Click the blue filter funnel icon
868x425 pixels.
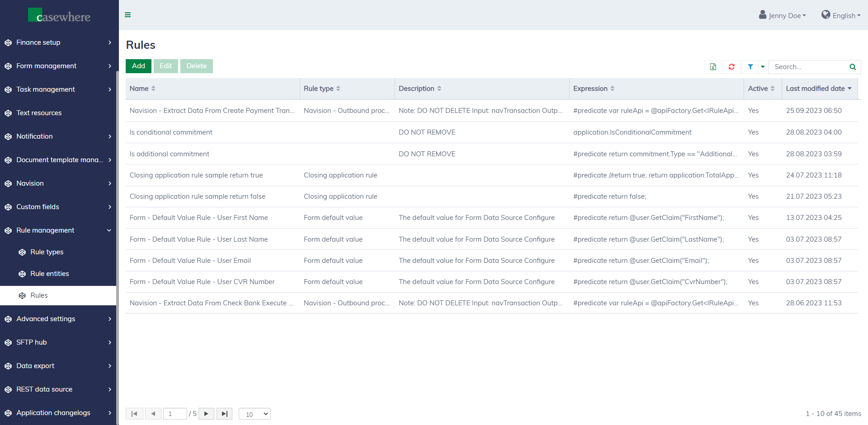click(750, 67)
